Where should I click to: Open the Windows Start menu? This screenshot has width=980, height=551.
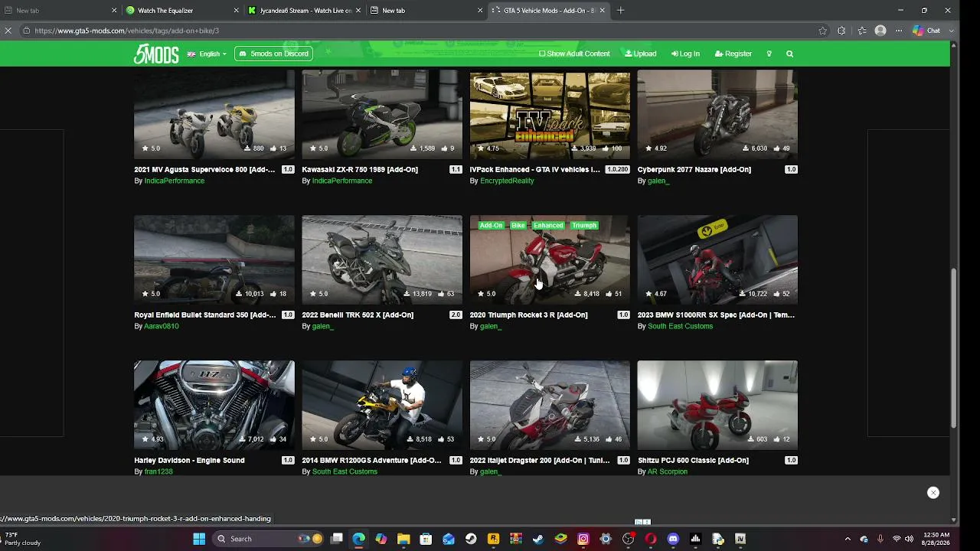point(199,539)
